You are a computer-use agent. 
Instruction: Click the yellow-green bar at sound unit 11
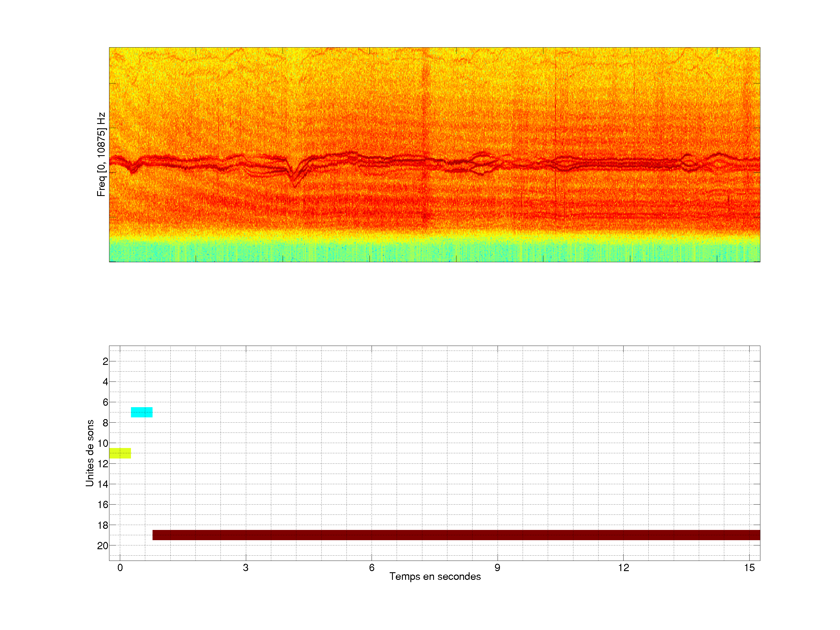[120, 453]
